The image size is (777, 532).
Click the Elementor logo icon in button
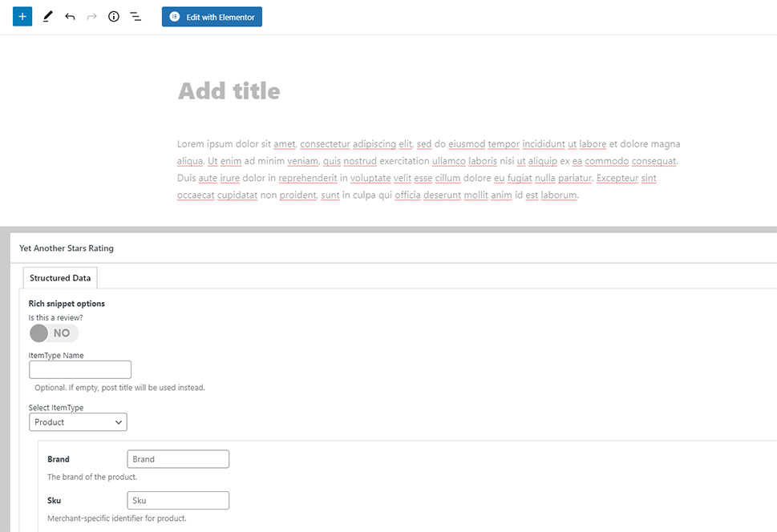pyautogui.click(x=175, y=17)
